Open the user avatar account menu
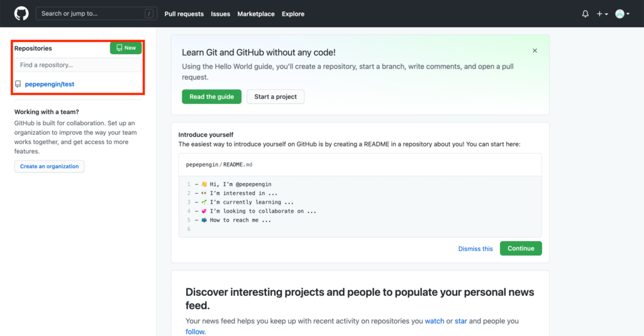The image size is (644, 336). coord(622,14)
